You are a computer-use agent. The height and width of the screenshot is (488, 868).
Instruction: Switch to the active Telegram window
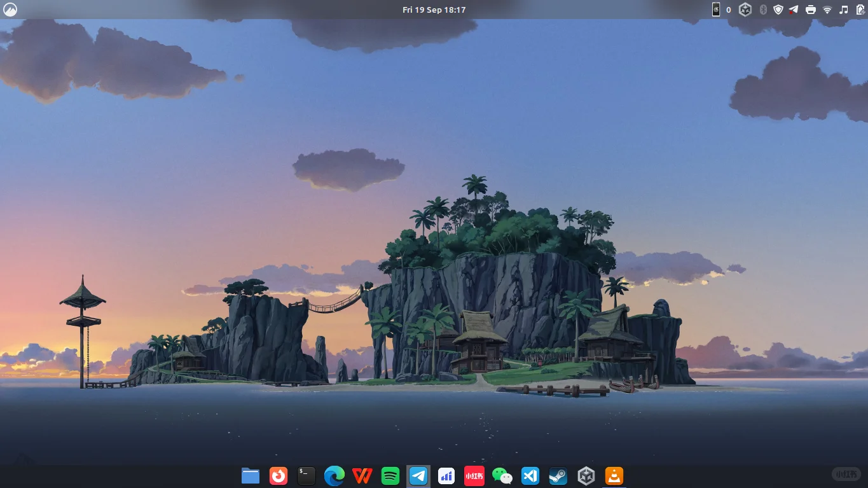click(418, 475)
